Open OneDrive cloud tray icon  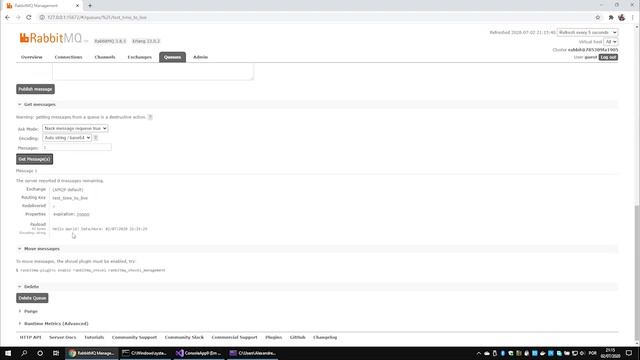click(487, 353)
